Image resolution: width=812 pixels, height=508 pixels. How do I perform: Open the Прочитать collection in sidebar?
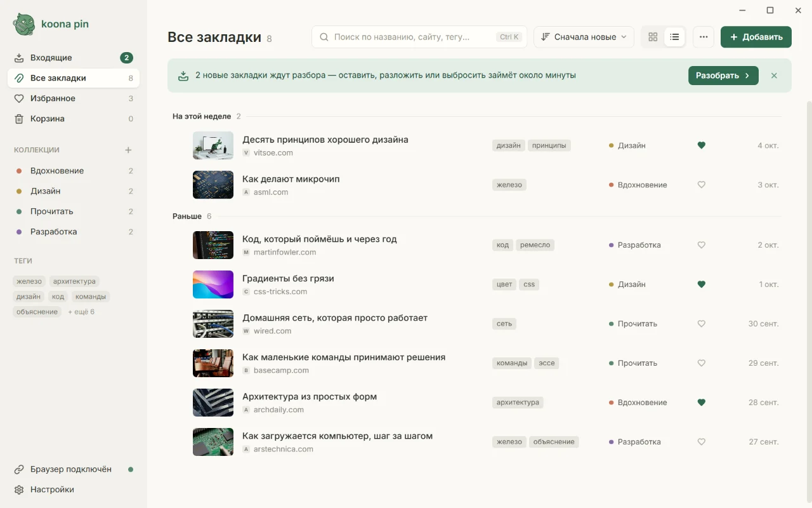74,211
